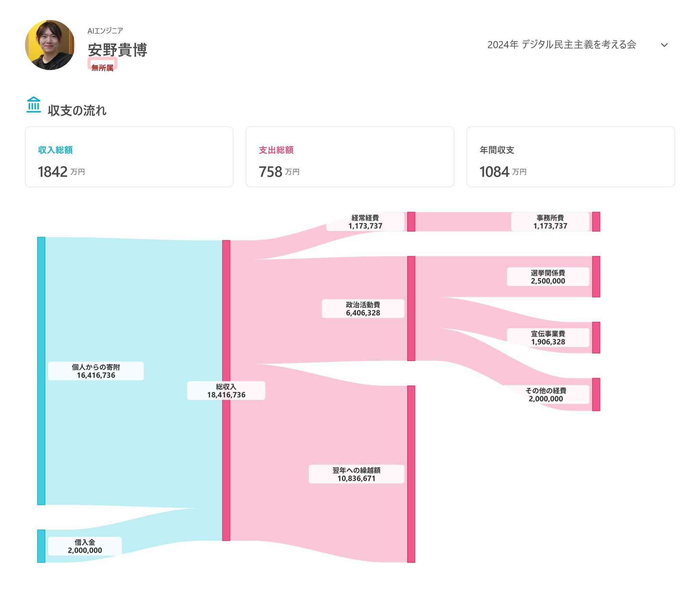
Task: Expand the 2024年 デジタル民主主義を考える会 chevron
Action: coord(664,45)
